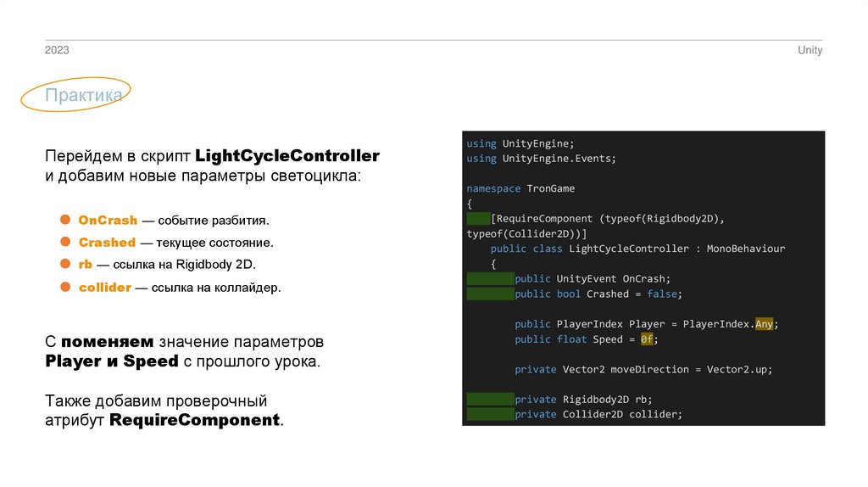Image resolution: width=868 pixels, height=487 pixels.
Task: Click the highlighted 0f speed value
Action: click(647, 339)
